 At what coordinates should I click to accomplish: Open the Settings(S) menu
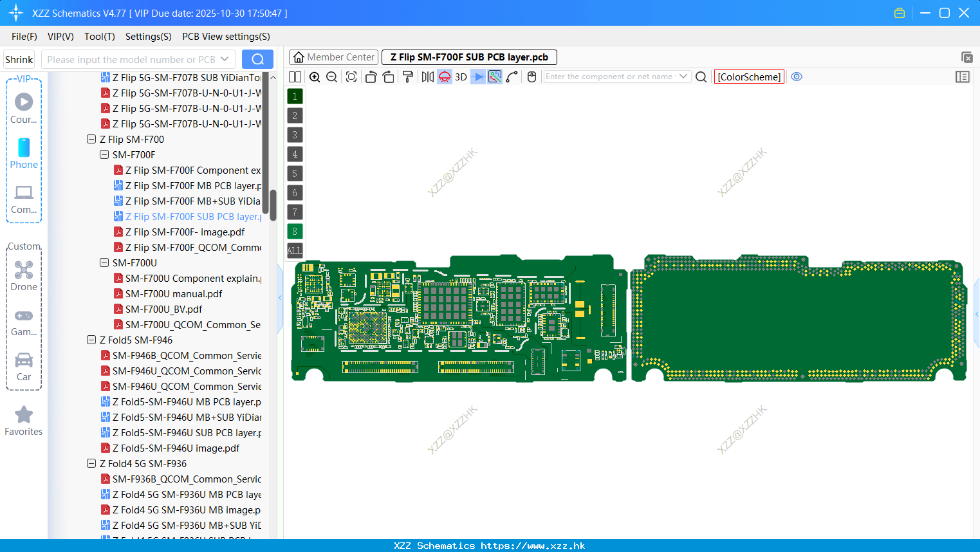point(149,37)
